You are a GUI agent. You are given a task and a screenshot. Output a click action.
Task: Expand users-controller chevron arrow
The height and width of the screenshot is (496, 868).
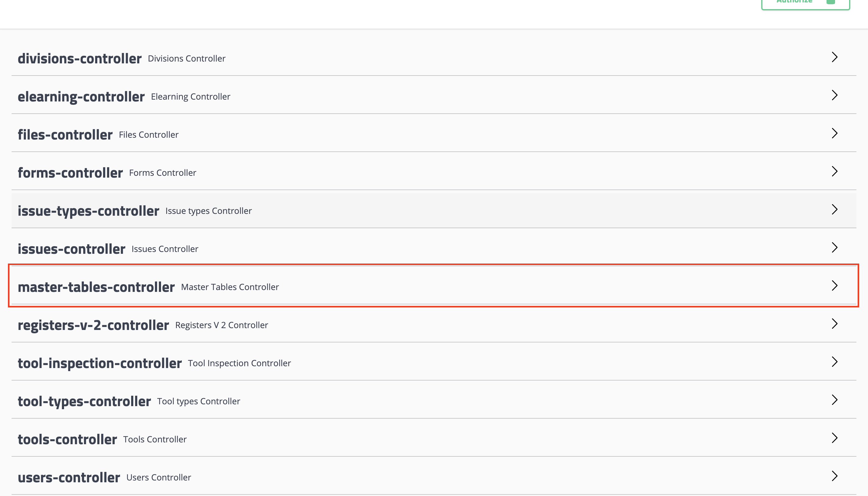(x=834, y=476)
